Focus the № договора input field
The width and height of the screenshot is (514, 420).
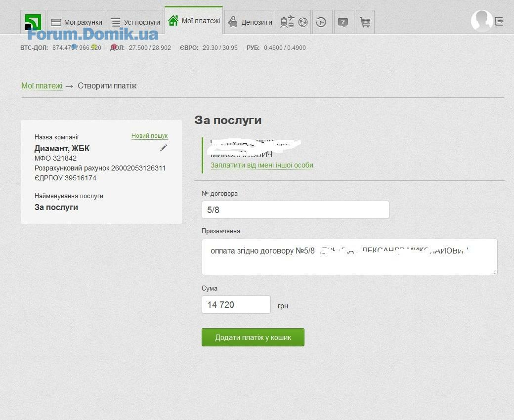[295, 210]
